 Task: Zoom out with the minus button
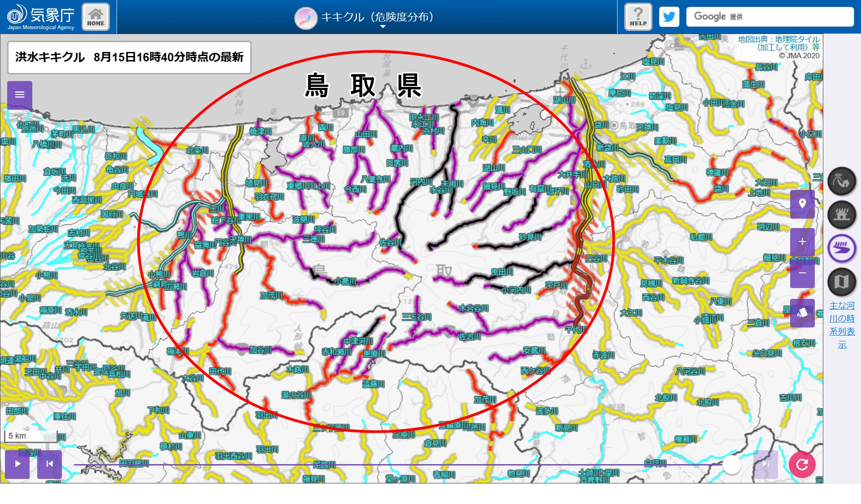(x=802, y=273)
